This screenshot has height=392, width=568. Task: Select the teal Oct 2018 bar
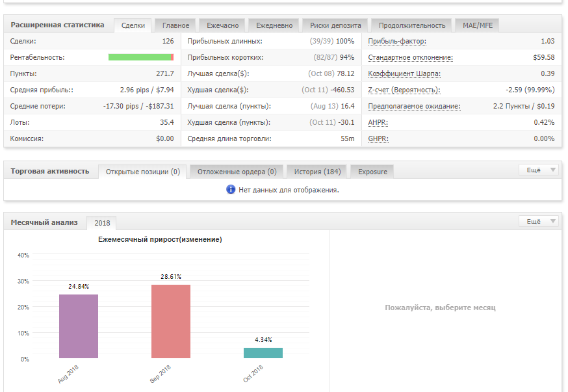(x=263, y=353)
